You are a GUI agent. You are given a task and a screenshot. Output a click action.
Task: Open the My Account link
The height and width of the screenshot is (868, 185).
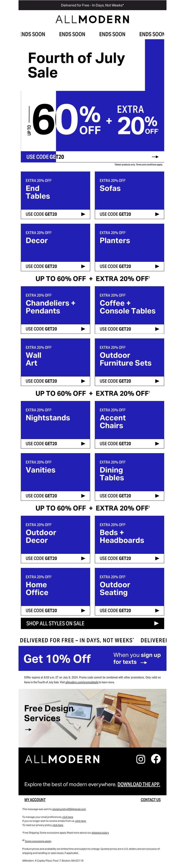tap(35, 800)
